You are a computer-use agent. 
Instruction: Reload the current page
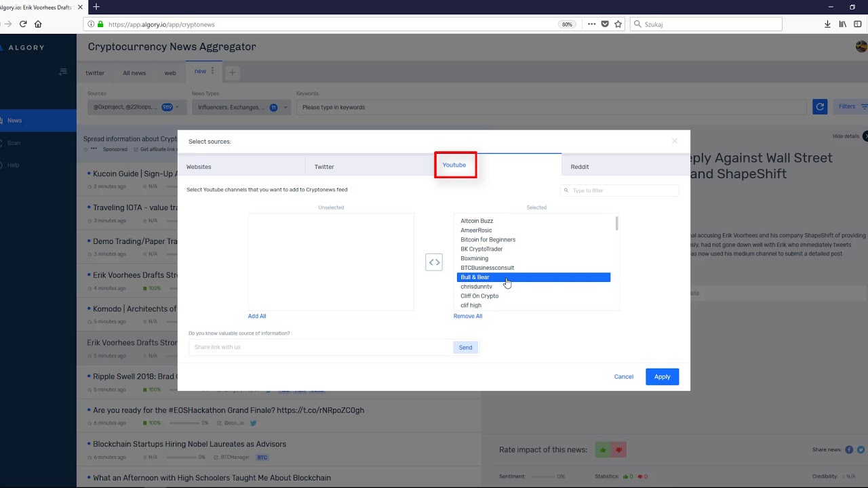[x=23, y=24]
